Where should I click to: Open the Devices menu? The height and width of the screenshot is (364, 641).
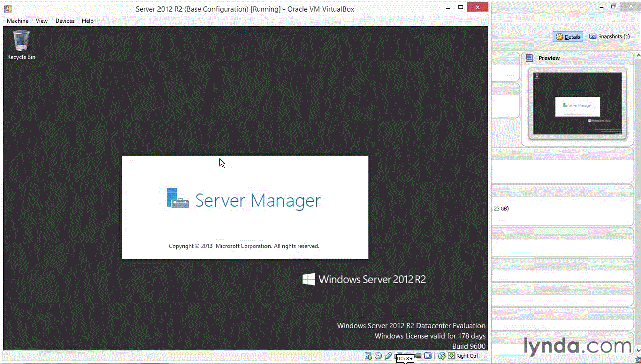tap(65, 21)
